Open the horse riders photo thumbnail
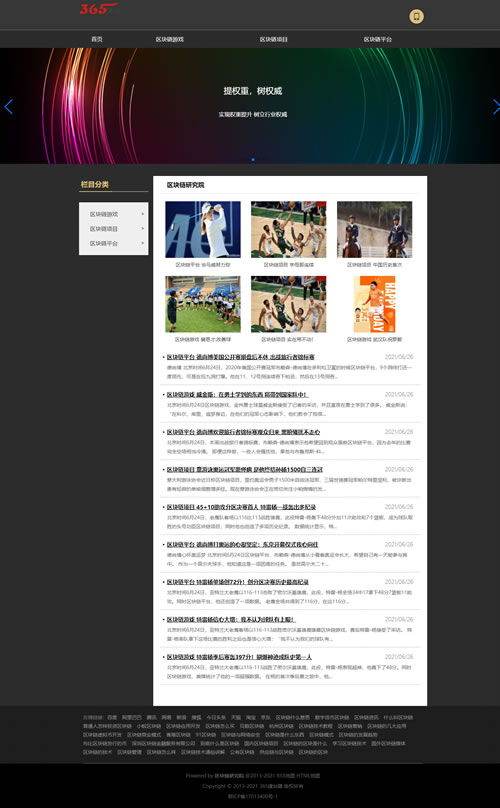500x808 pixels. tap(374, 229)
